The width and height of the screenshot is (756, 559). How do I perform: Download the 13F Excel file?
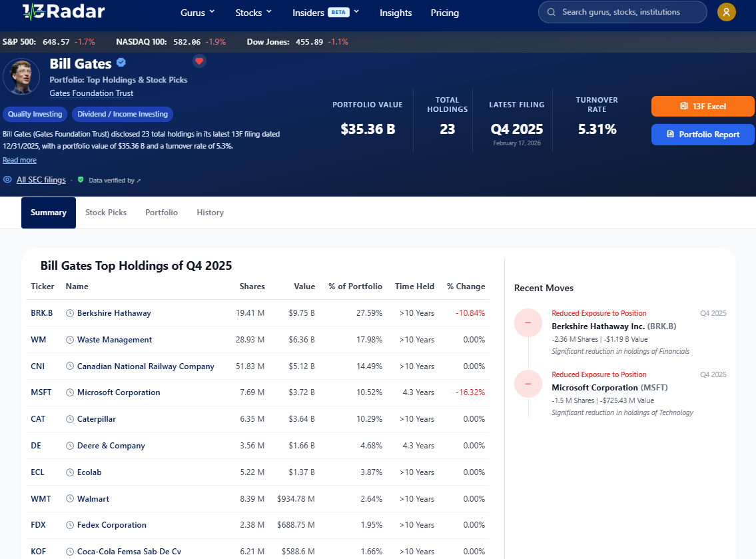pyautogui.click(x=703, y=106)
